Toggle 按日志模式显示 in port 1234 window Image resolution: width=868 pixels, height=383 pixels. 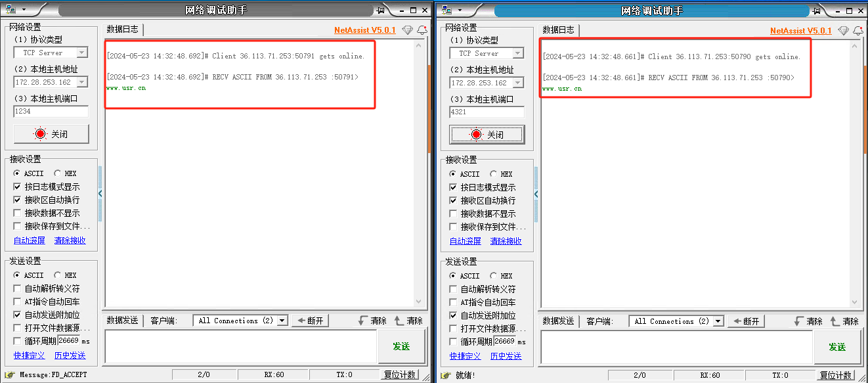[18, 187]
